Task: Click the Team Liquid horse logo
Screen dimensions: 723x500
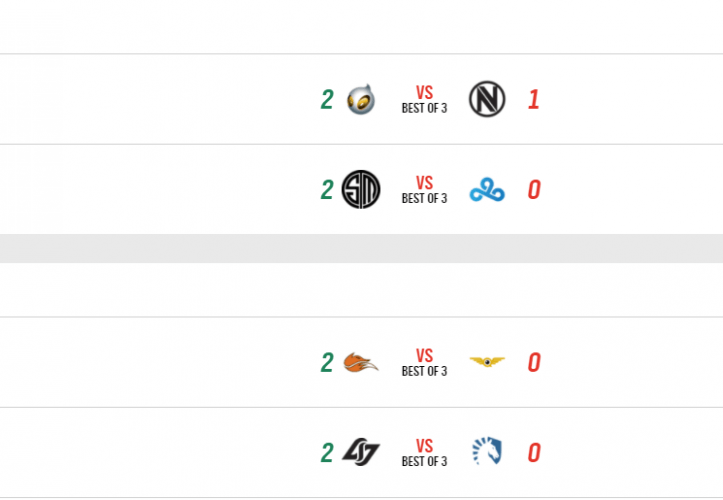Action: 487,452
